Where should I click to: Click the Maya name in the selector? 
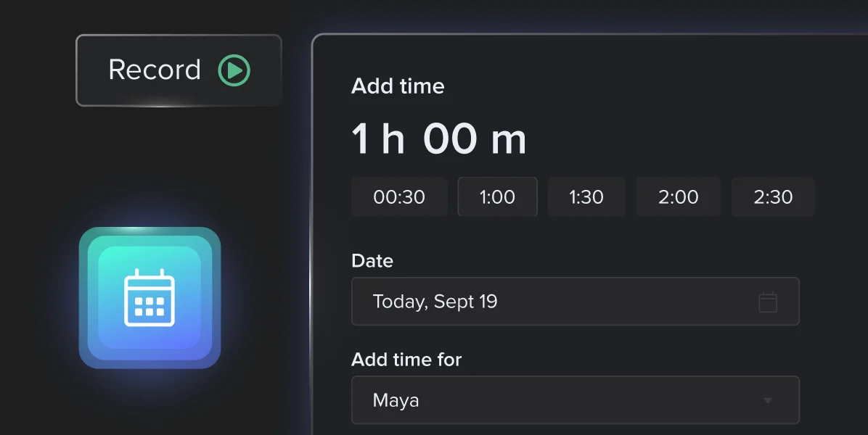coord(396,400)
